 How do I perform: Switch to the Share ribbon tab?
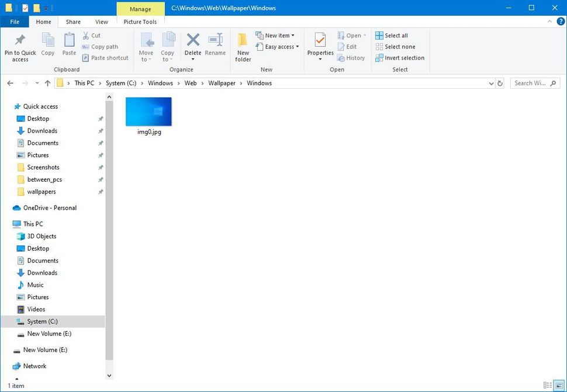point(72,22)
